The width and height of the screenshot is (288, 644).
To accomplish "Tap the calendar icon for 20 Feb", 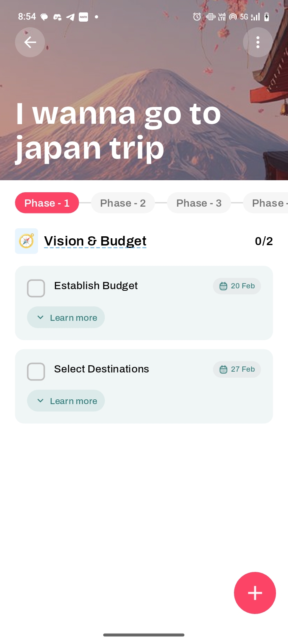I will tap(223, 286).
